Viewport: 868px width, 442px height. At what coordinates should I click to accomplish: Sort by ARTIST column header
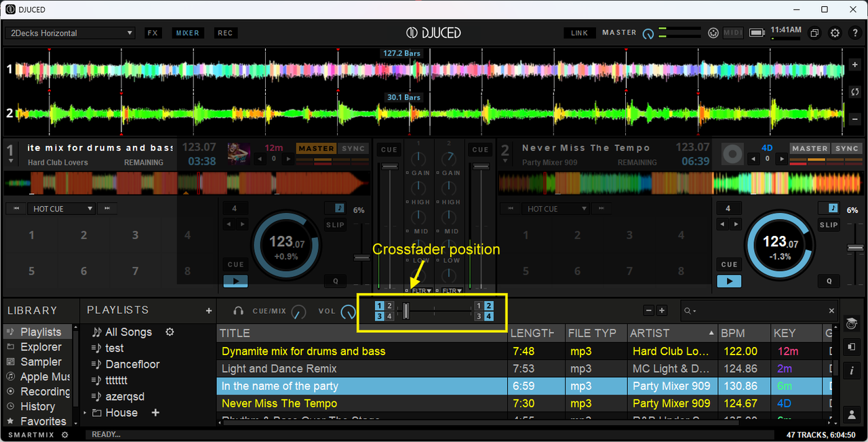(x=673, y=333)
